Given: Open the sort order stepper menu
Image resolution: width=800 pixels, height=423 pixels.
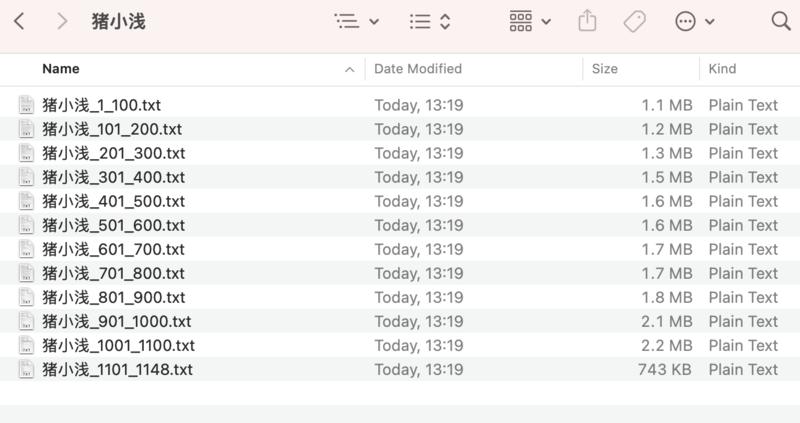Looking at the screenshot, I should click(x=431, y=21).
